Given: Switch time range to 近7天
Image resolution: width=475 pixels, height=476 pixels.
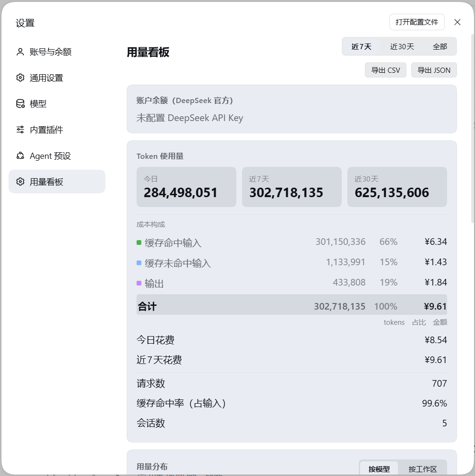Looking at the screenshot, I should click(x=361, y=46).
